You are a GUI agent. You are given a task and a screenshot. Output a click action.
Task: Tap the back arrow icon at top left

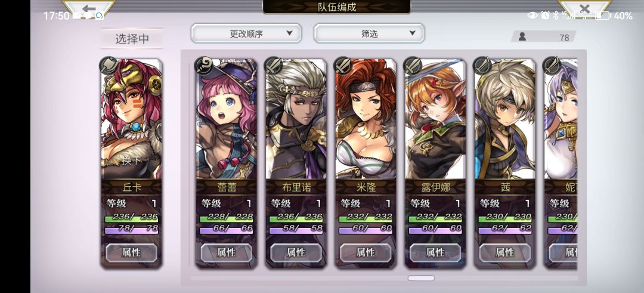click(x=89, y=8)
